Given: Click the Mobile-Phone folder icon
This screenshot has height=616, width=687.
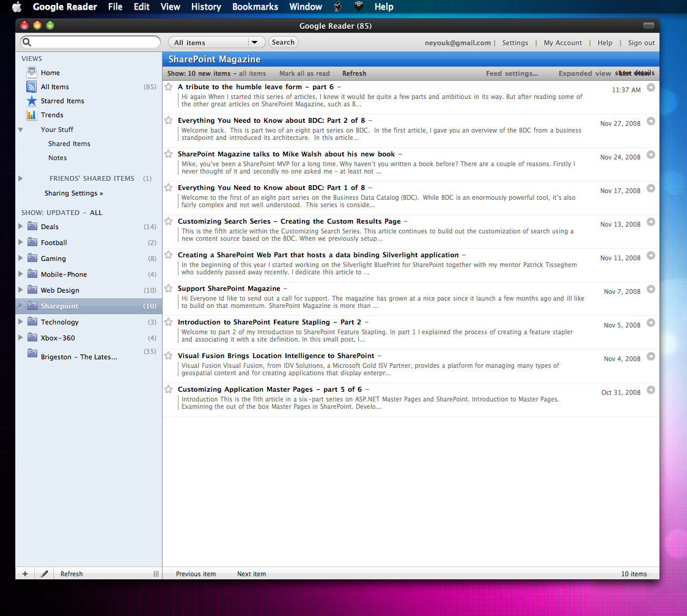Looking at the screenshot, I should (x=32, y=274).
